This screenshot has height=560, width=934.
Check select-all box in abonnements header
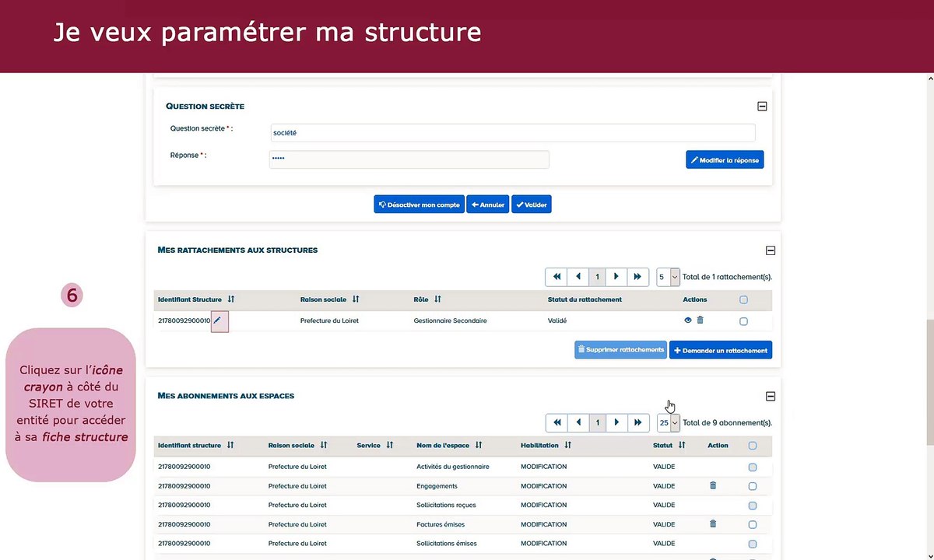point(752,446)
